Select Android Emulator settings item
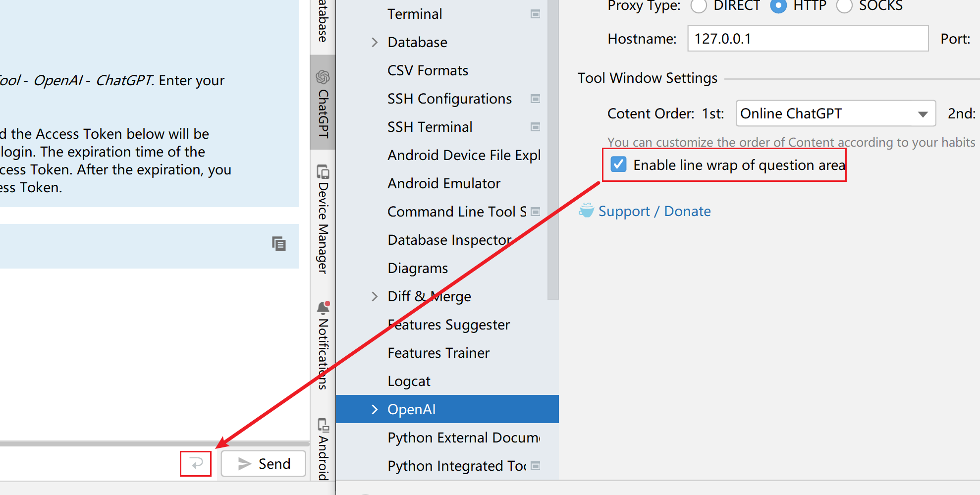Image resolution: width=980 pixels, height=495 pixels. (x=444, y=183)
